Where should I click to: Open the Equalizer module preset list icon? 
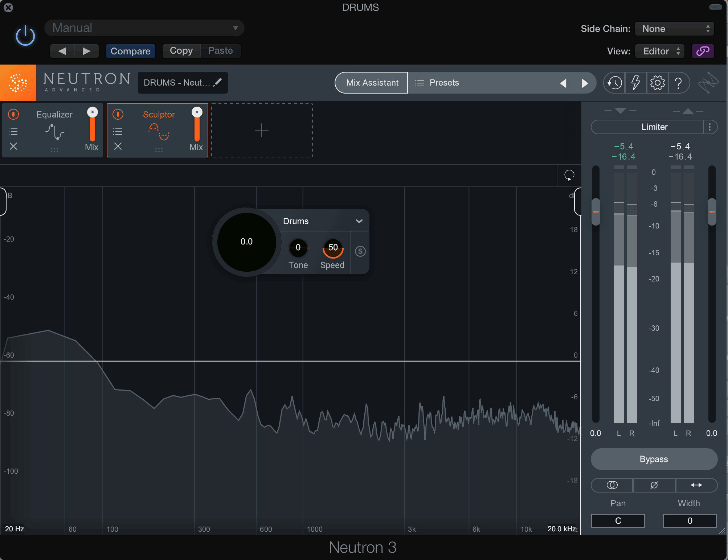(x=13, y=131)
